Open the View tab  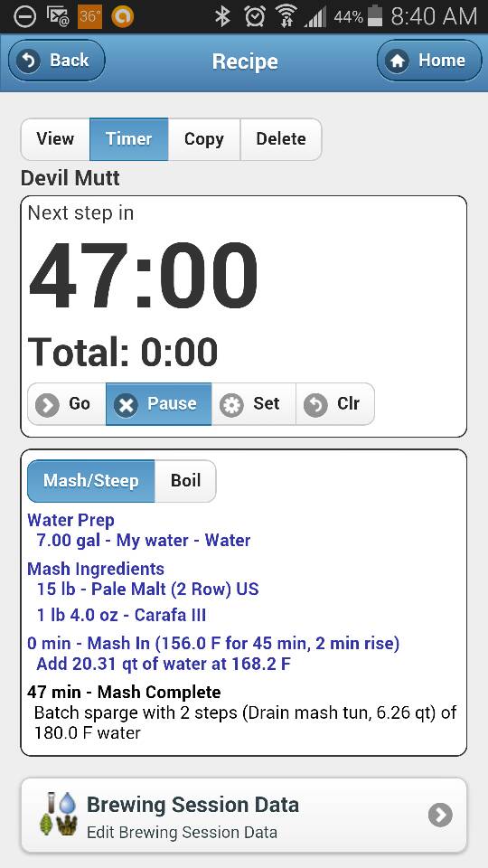[x=55, y=139]
